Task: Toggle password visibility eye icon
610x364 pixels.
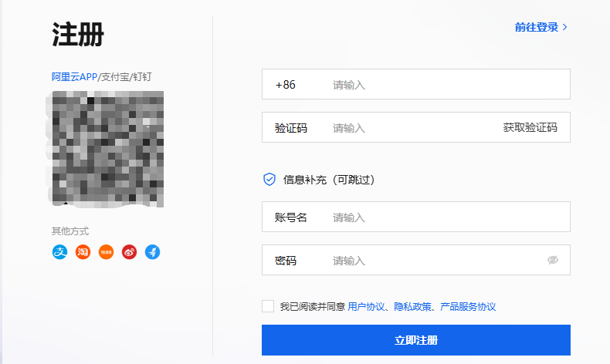Action: click(x=552, y=261)
